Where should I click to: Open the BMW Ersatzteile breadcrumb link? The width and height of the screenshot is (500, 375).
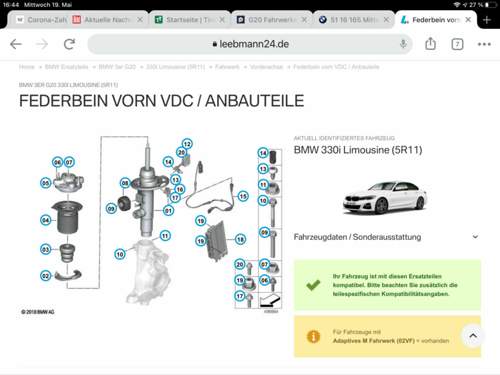point(66,67)
